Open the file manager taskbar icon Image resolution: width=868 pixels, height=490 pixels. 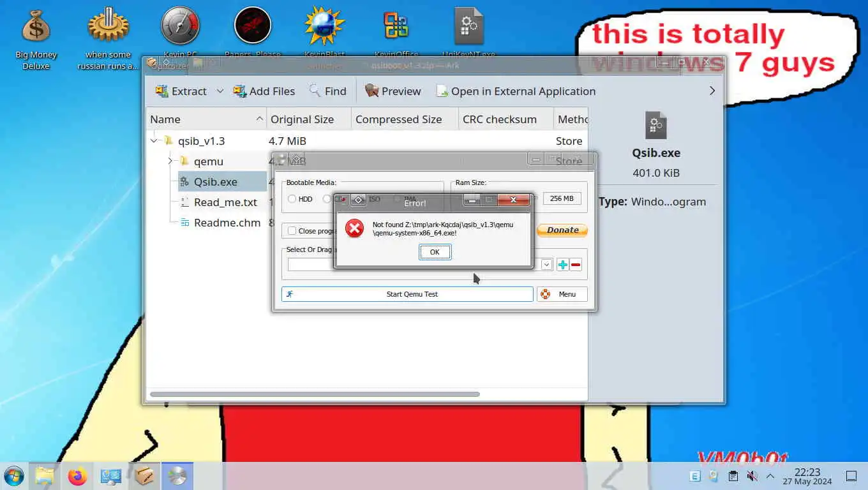44,476
